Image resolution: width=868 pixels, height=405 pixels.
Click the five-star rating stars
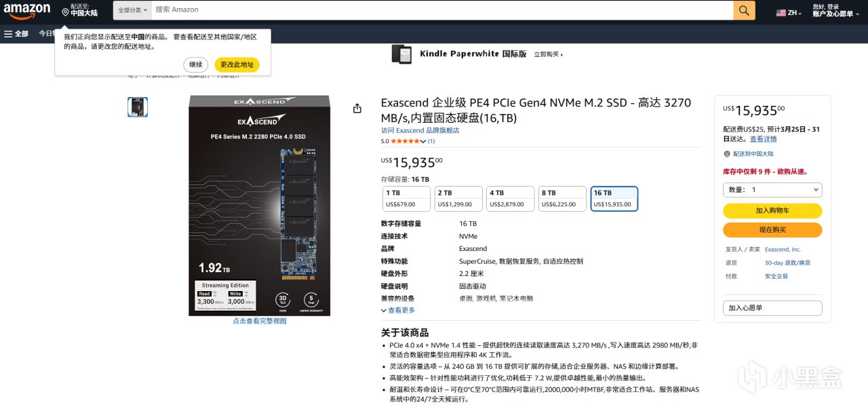click(x=405, y=141)
